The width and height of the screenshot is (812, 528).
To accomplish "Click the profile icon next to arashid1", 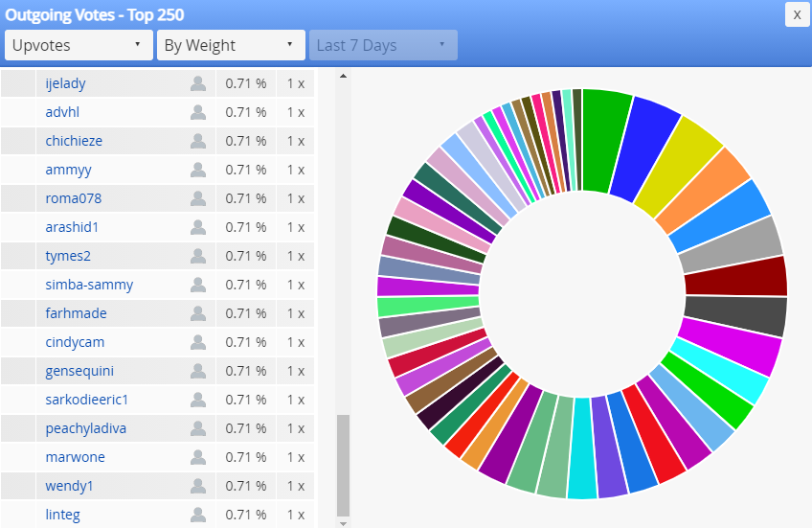I will (x=198, y=227).
